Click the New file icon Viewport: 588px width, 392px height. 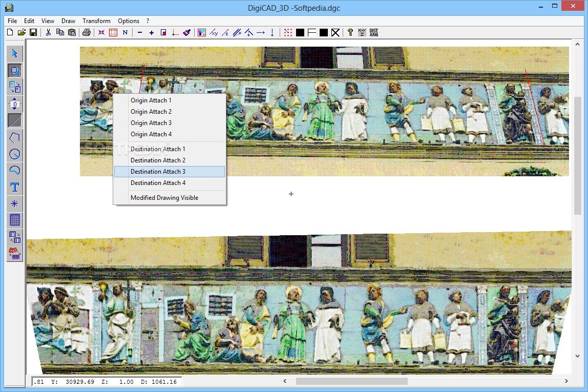point(10,33)
